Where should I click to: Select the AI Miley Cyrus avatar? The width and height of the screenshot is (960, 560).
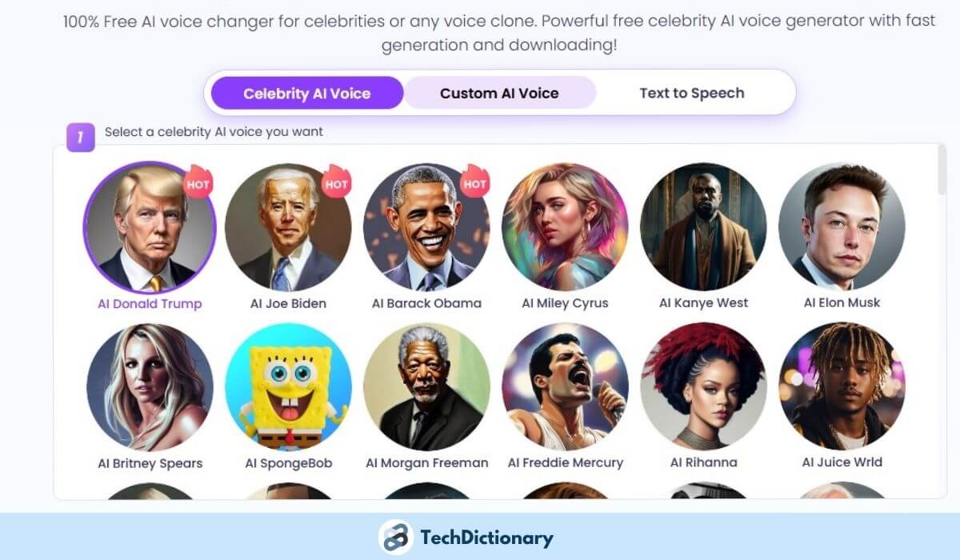point(565,226)
